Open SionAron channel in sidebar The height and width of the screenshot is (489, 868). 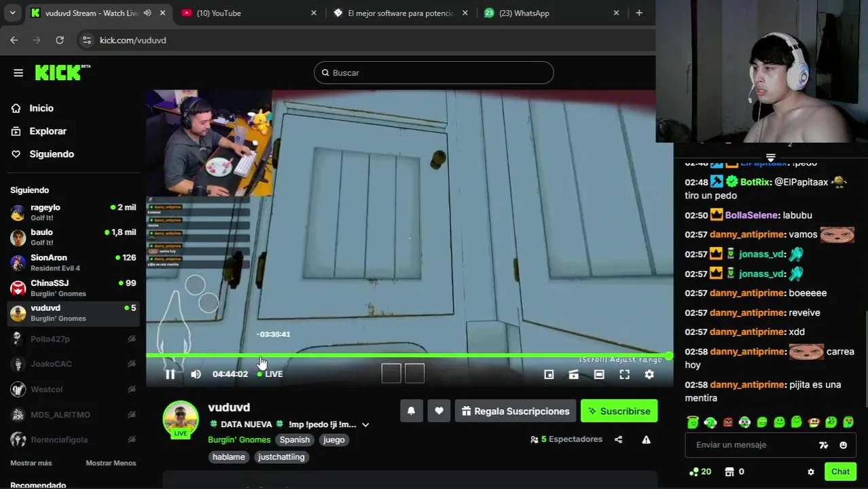[73, 262]
